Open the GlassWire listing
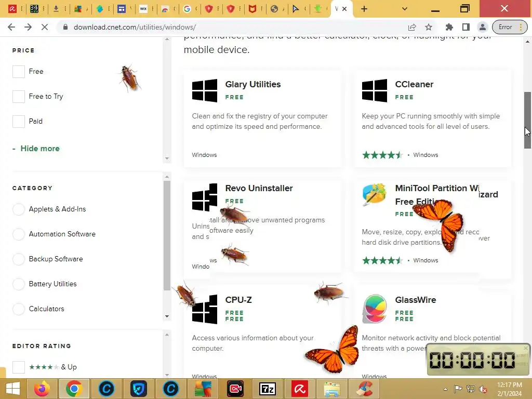The width and height of the screenshot is (532, 399). tap(415, 300)
